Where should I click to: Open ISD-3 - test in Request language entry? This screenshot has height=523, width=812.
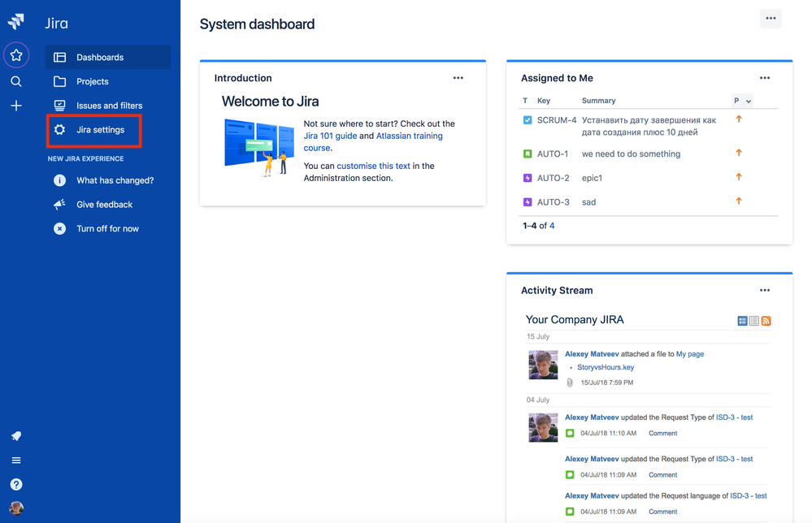[x=749, y=495]
